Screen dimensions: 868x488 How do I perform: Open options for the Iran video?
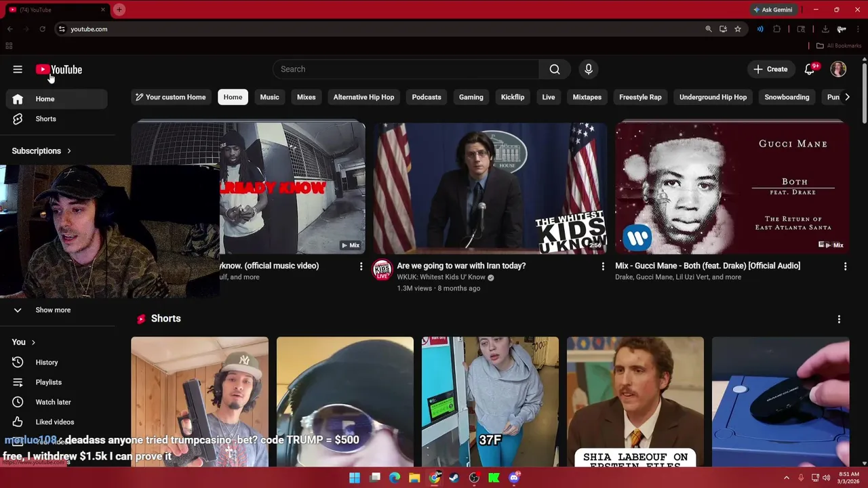[x=603, y=266]
